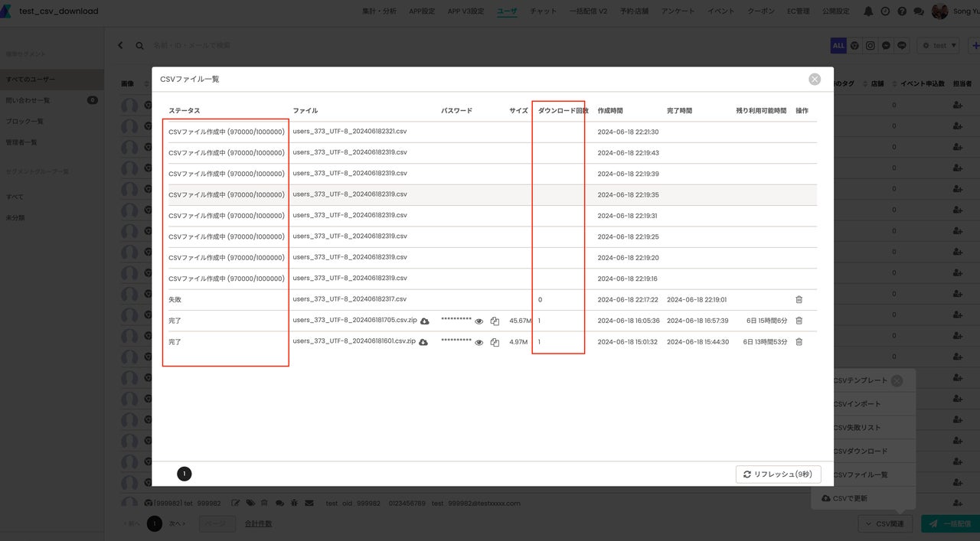
Task: Expand the CSV関連 dropdown
Action: click(x=885, y=524)
